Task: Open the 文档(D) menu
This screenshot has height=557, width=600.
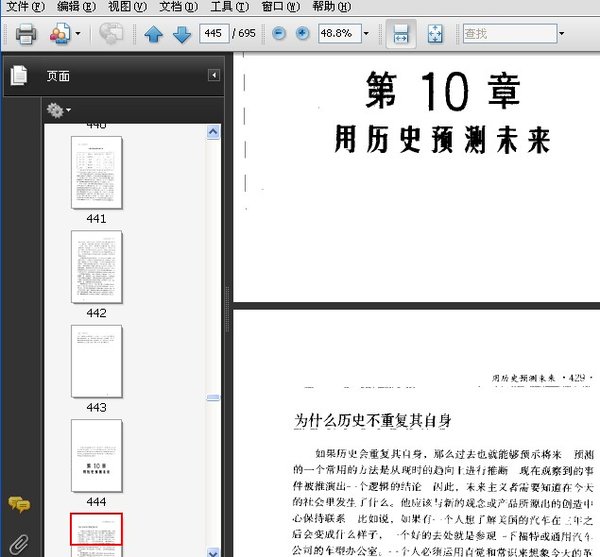Action: [178, 7]
